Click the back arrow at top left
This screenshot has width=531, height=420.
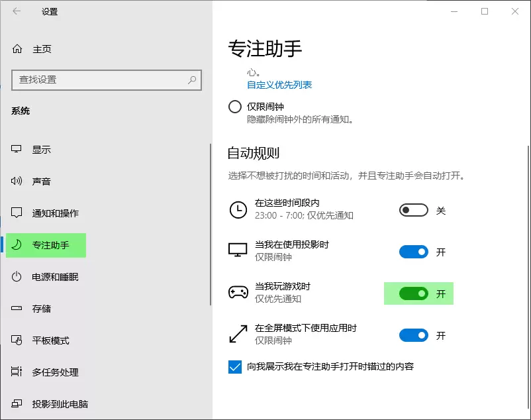tap(16, 11)
